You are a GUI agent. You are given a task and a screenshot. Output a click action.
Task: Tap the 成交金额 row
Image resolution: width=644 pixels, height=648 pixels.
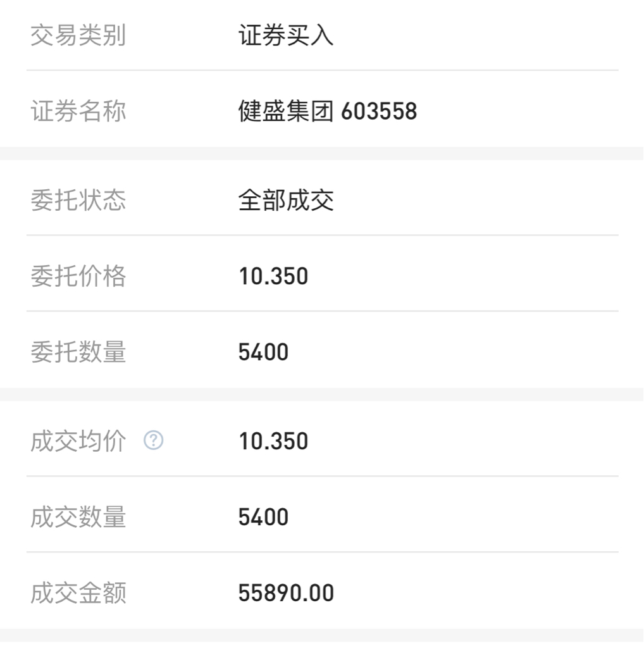click(322, 590)
